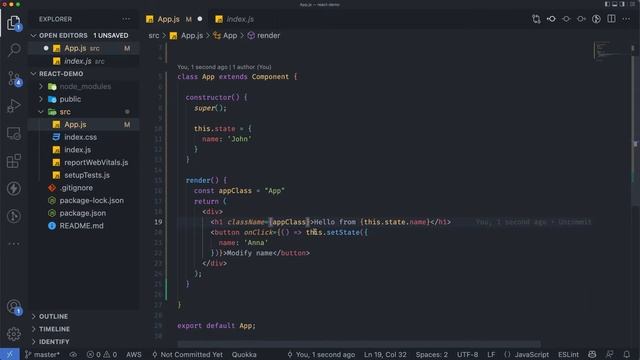
Task: Click App class in the breadcrumb
Action: pyautogui.click(x=225, y=36)
